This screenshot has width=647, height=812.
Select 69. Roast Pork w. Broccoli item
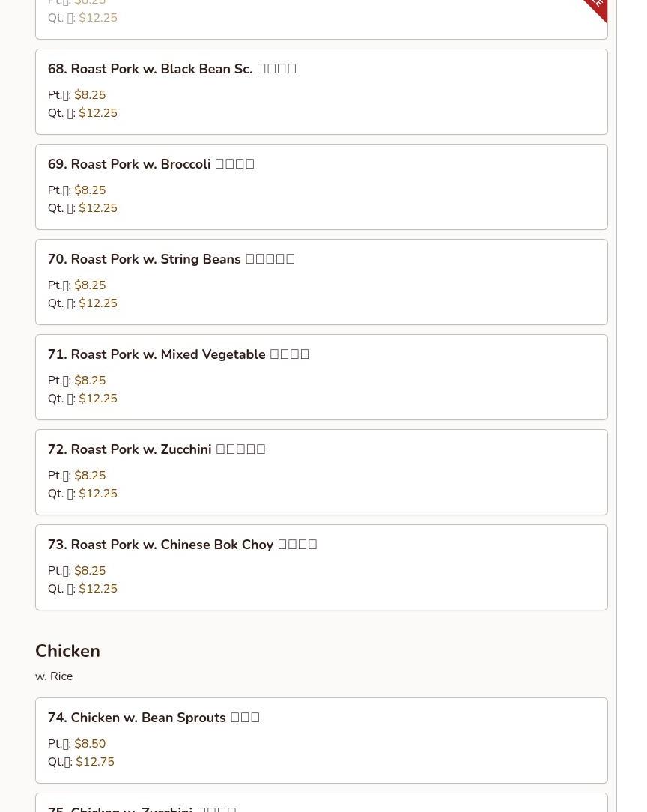pos(151,164)
